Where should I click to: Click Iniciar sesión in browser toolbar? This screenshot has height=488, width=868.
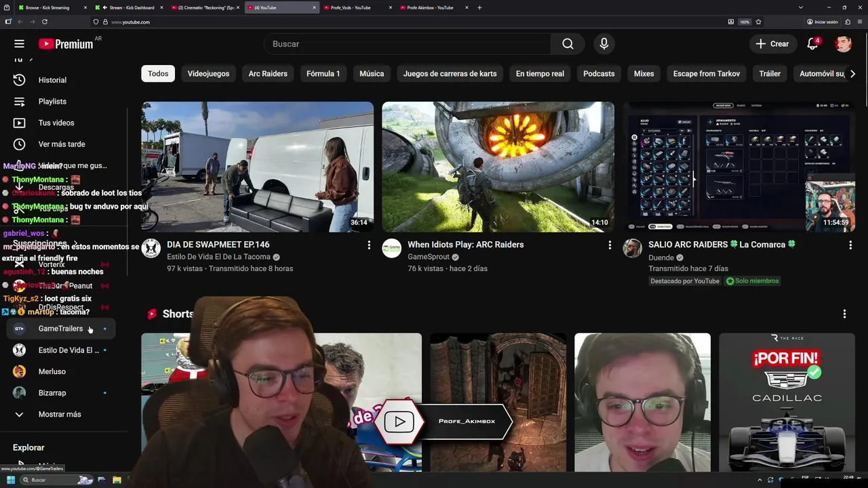pyautogui.click(x=823, y=22)
